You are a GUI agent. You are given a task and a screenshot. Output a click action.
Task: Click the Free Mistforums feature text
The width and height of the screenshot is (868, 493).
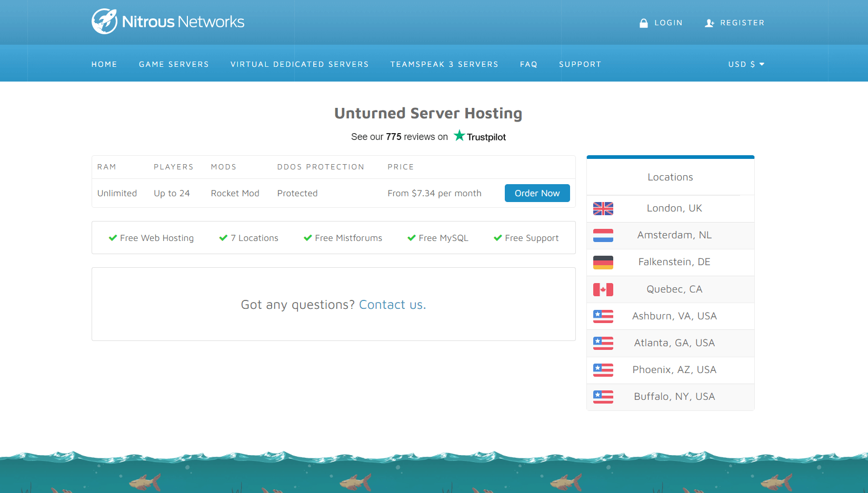348,238
